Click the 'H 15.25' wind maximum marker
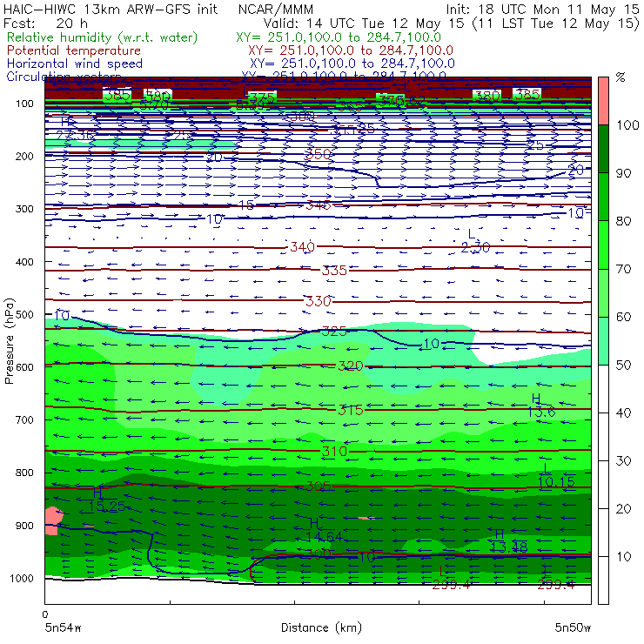Image resolution: width=644 pixels, height=644 pixels. [106, 500]
